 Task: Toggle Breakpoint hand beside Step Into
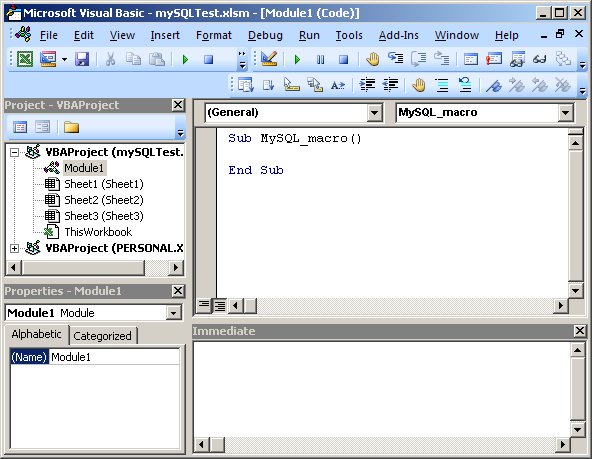pos(373,59)
